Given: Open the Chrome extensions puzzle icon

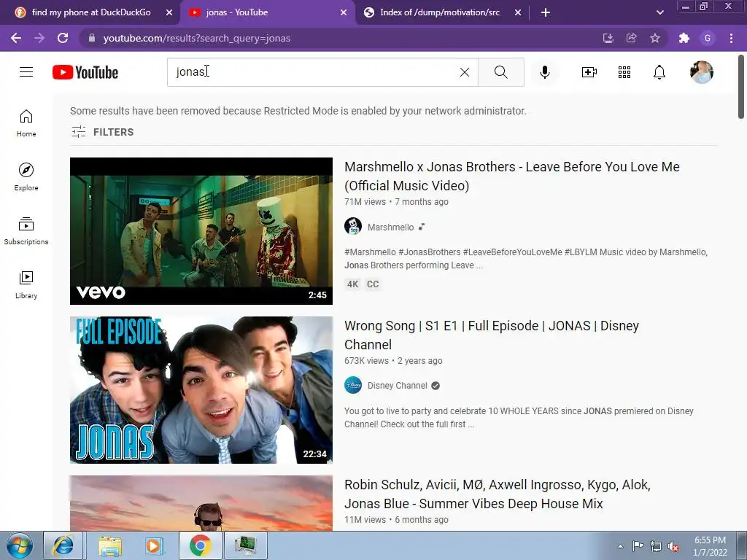Looking at the screenshot, I should point(684,38).
